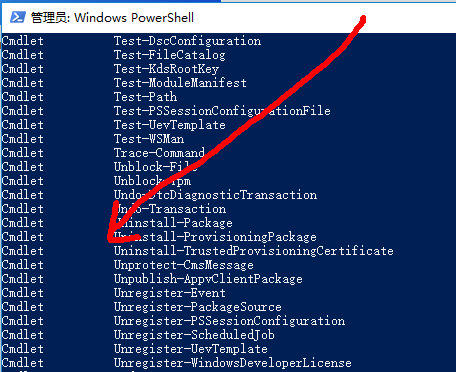This screenshot has width=456, height=372.
Task: Select the Test-Path cmdlet name
Action: (145, 97)
